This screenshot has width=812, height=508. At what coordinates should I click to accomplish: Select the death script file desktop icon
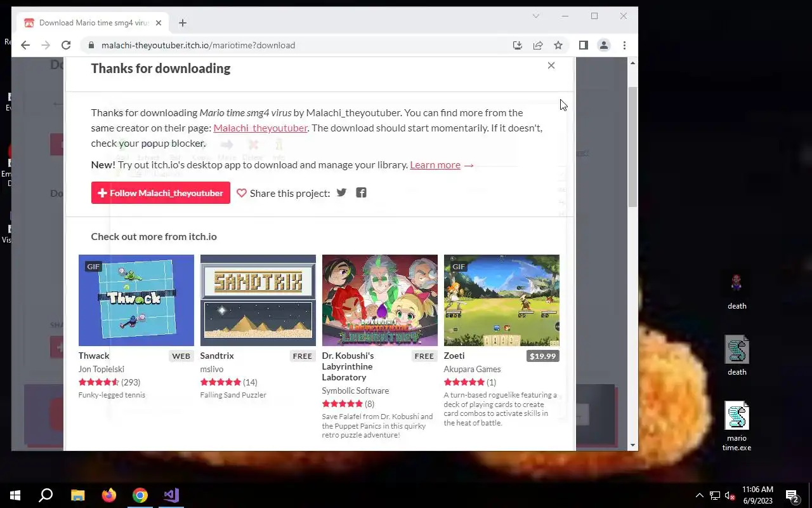[x=737, y=356]
